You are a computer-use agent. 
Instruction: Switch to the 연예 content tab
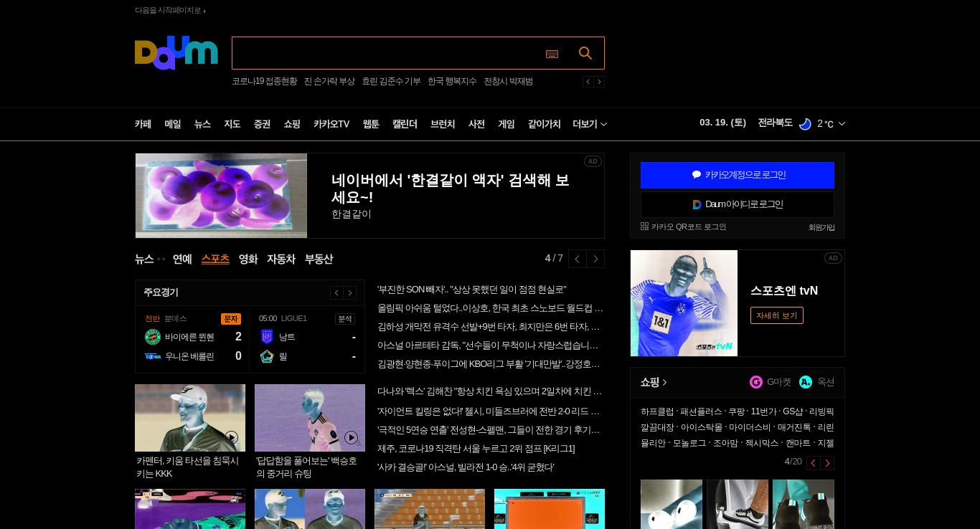182,259
